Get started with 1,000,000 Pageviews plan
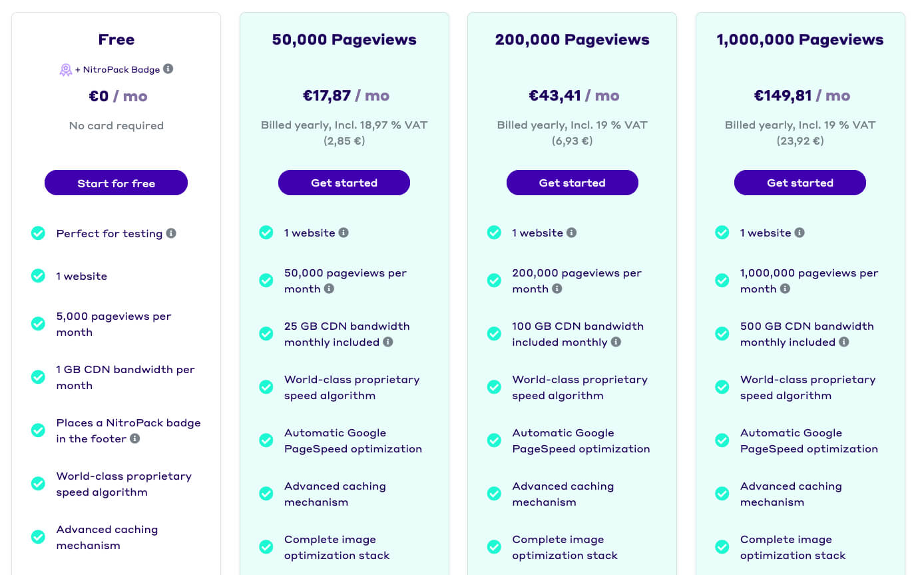Screen dimensions: 924x575 tap(800, 183)
